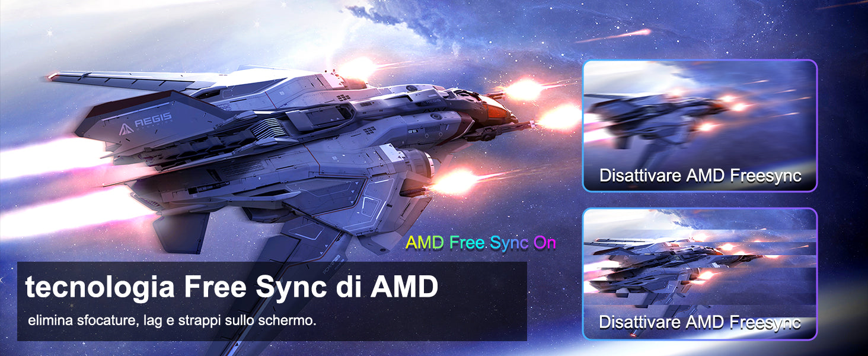
Task: Click the lower cannon muzzle flash under the hull
Action: click(453, 180)
